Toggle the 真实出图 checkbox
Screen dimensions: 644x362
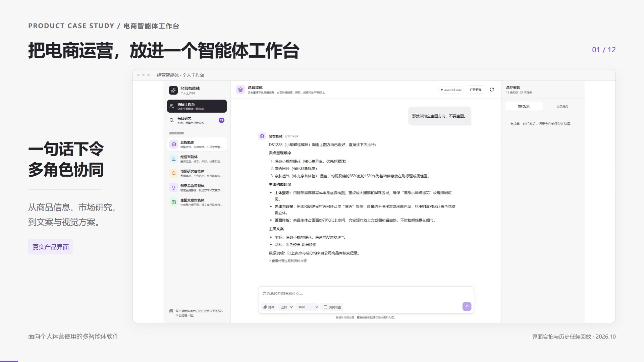point(325,307)
